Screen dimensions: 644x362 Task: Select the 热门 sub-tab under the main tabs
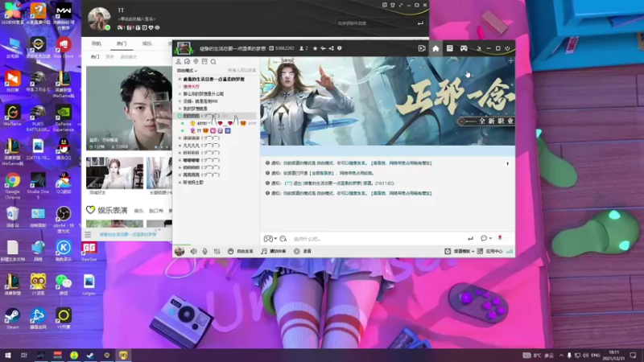pos(95,56)
